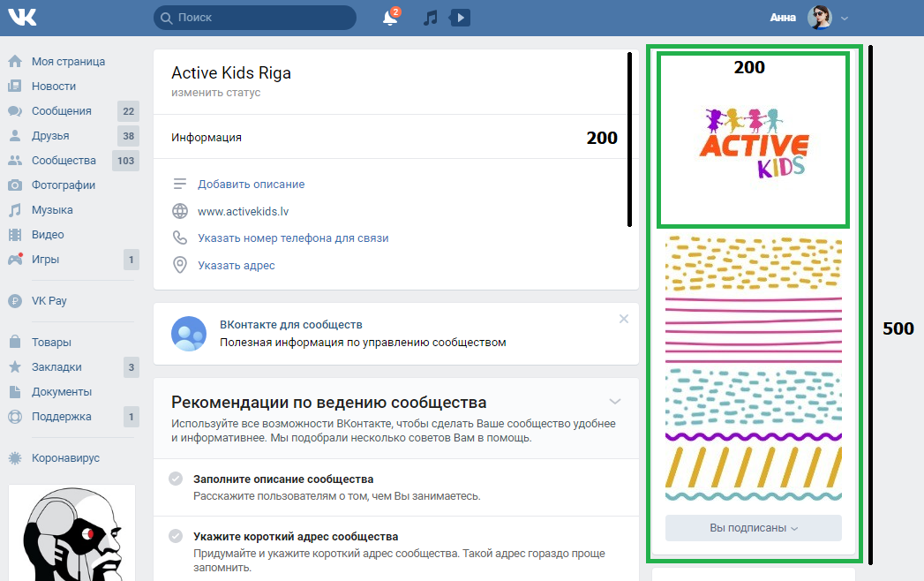Focus the Поиск search field
Image resolution: width=924 pixels, height=581 pixels.
[254, 18]
